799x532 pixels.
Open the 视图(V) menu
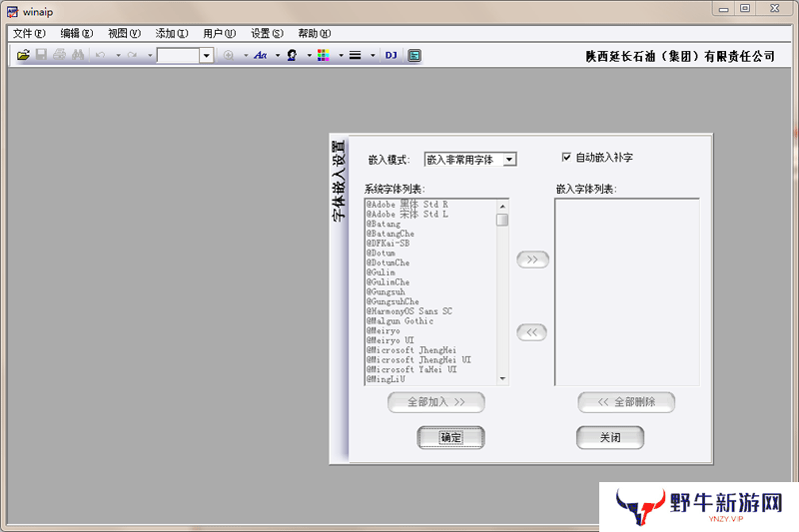coord(124,34)
